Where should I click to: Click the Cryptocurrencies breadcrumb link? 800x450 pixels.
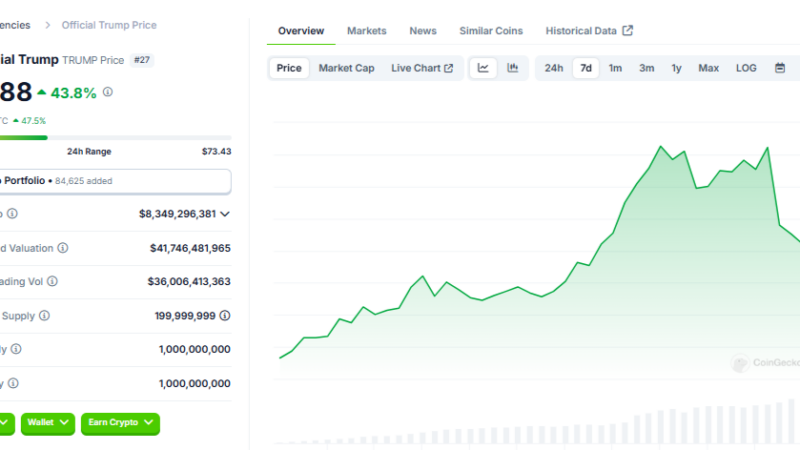click(x=15, y=25)
